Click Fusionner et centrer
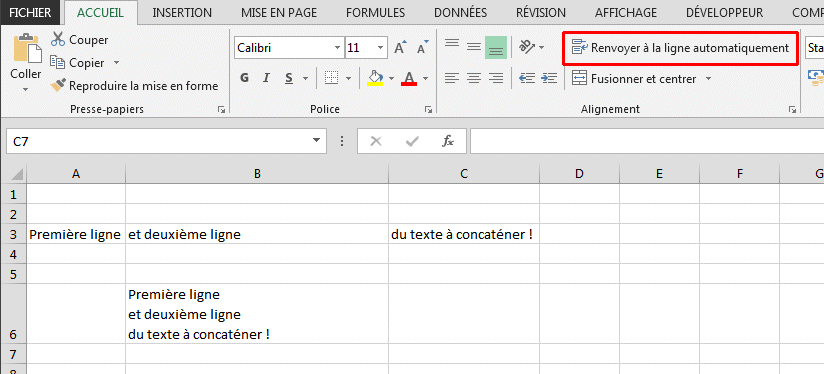824x374 pixels. [633, 79]
